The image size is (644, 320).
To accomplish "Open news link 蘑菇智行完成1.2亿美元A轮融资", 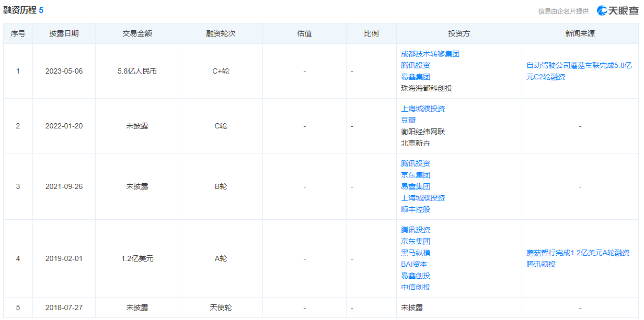I will [578, 253].
